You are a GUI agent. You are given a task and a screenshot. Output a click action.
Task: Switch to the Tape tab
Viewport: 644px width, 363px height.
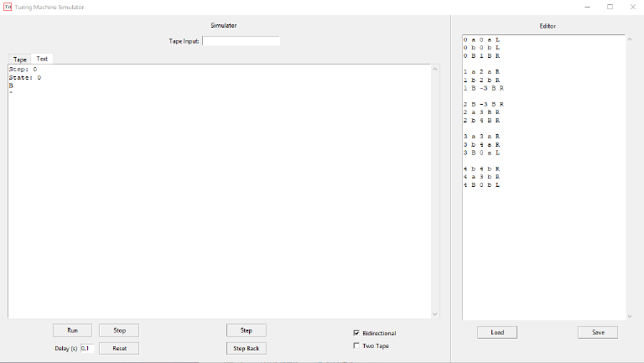pos(20,60)
